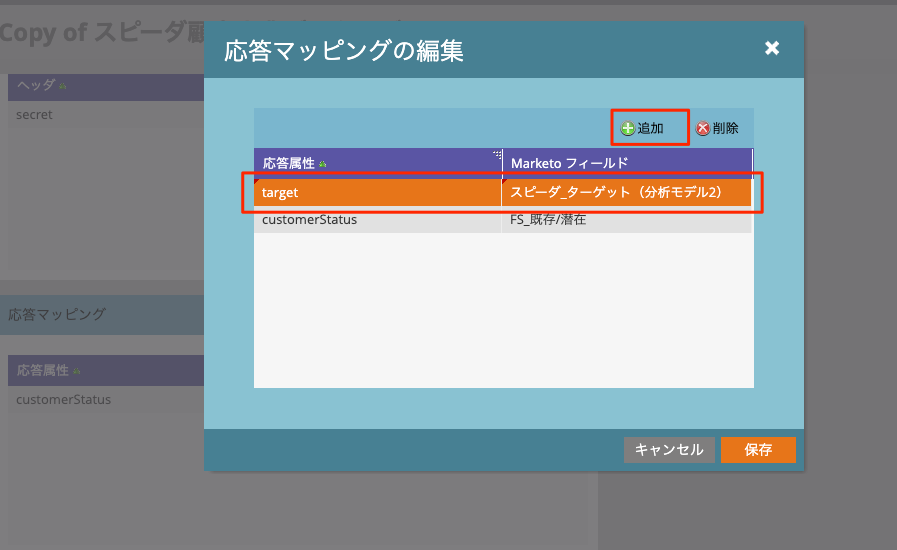
Task: Close the 応答マッピングの編集 dialog with X
Action: click(771, 48)
